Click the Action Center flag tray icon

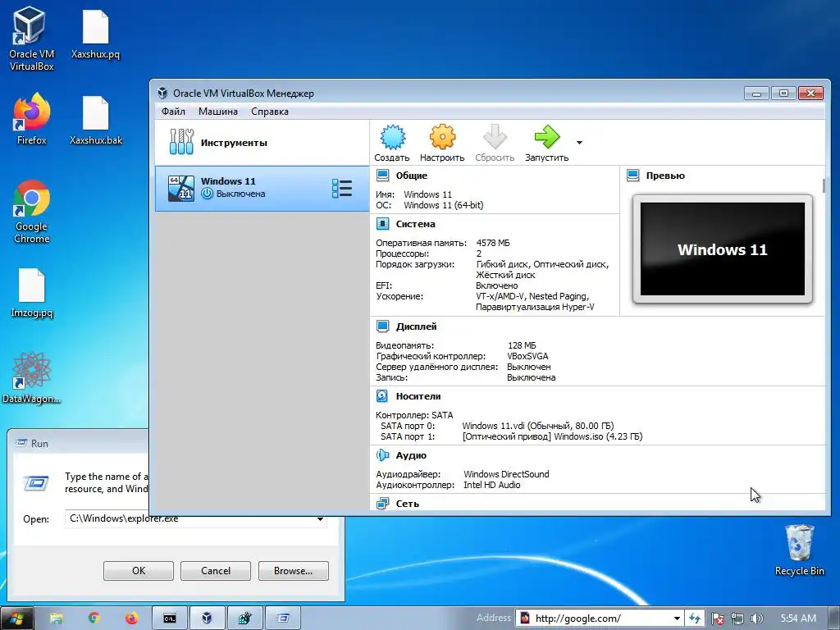tap(718, 619)
